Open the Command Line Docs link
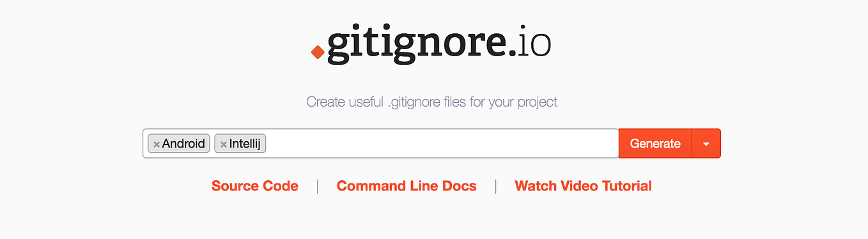This screenshot has width=868, height=239. tap(407, 186)
